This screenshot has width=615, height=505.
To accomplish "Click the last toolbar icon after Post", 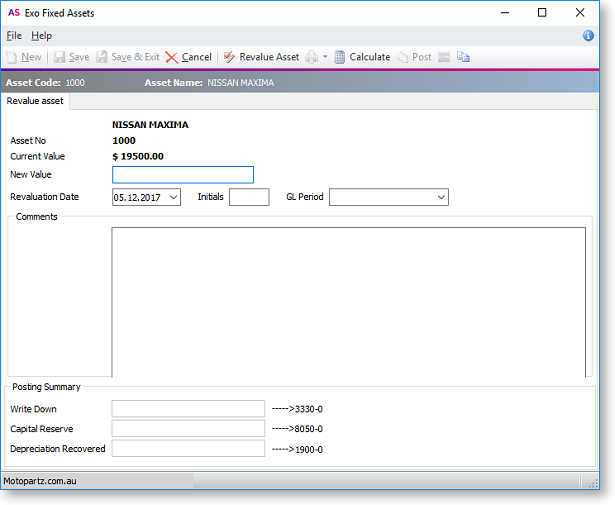I will click(x=463, y=57).
